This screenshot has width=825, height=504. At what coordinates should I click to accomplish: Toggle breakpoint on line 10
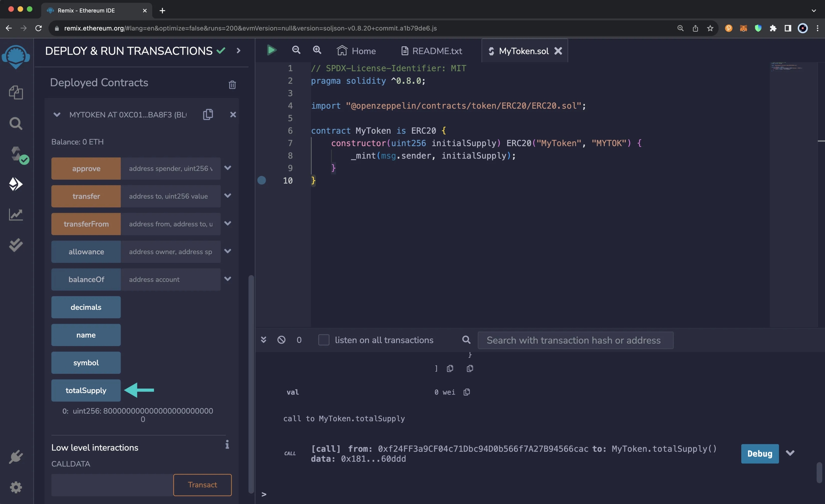pyautogui.click(x=262, y=180)
